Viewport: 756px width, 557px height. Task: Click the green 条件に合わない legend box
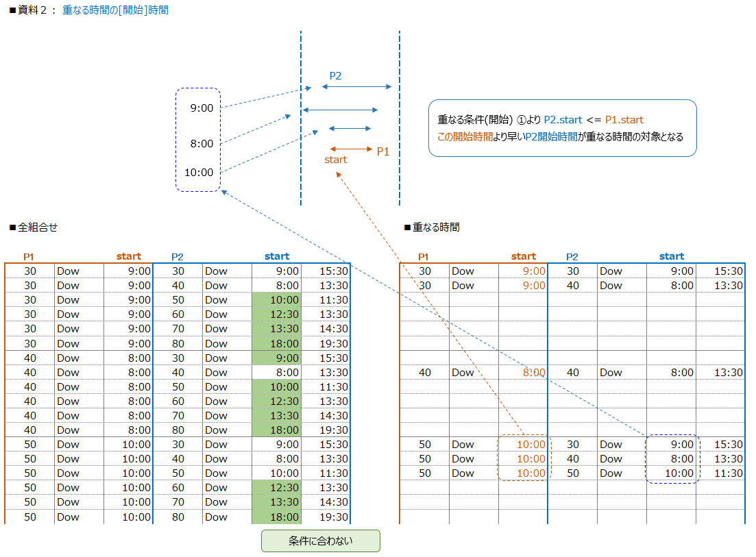click(x=321, y=541)
